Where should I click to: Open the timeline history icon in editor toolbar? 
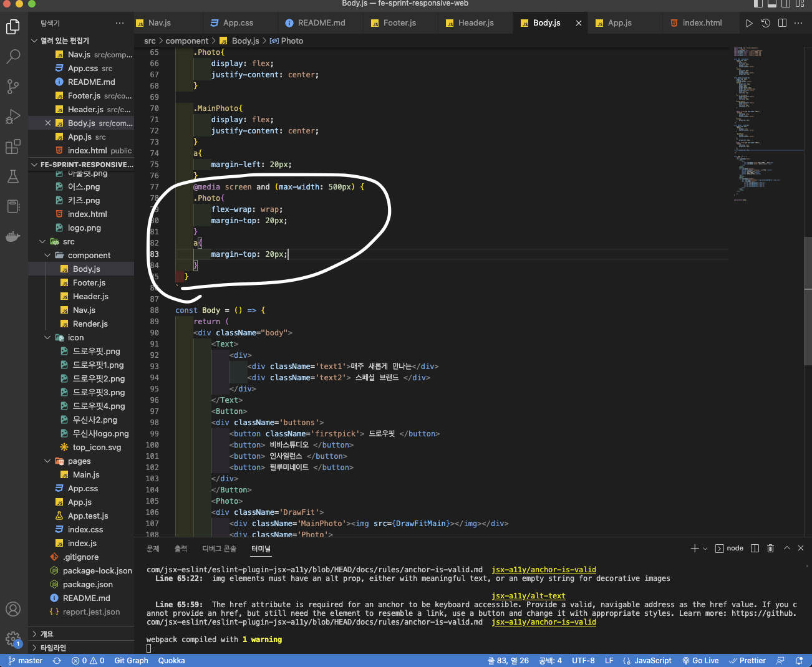pyautogui.click(x=766, y=23)
